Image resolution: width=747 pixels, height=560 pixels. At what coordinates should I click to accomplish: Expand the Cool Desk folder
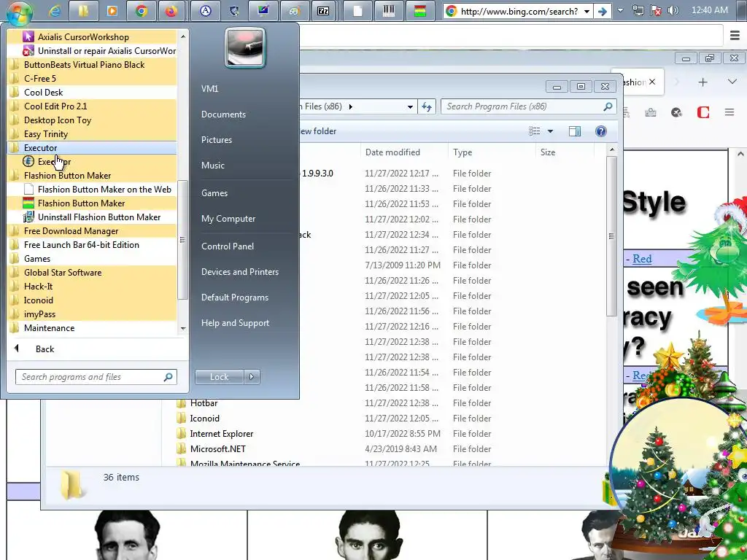92,93
